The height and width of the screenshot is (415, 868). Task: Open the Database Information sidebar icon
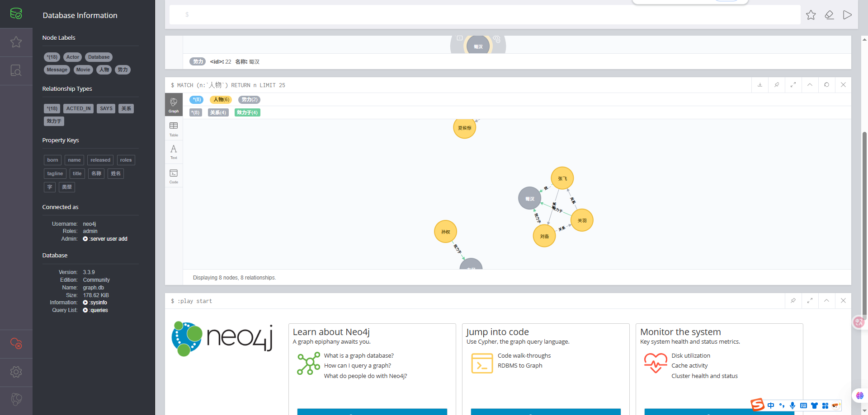[16, 14]
